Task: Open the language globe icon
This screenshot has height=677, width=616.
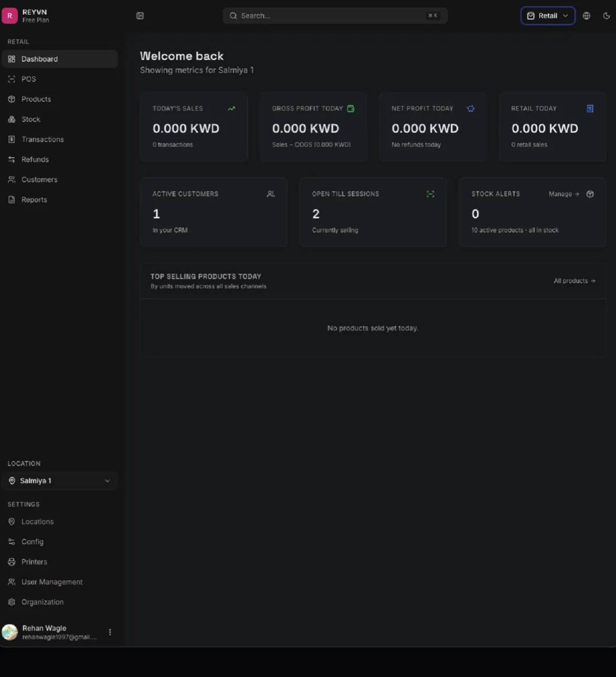Action: (x=587, y=16)
